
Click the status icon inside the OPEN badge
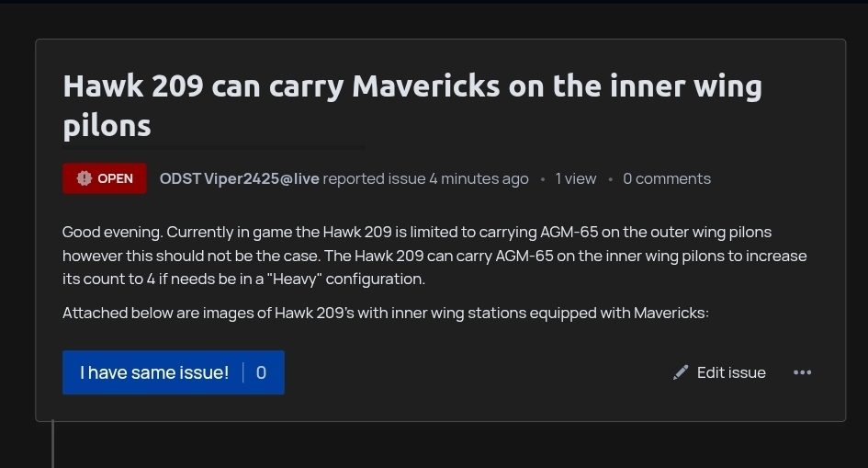[x=85, y=178]
